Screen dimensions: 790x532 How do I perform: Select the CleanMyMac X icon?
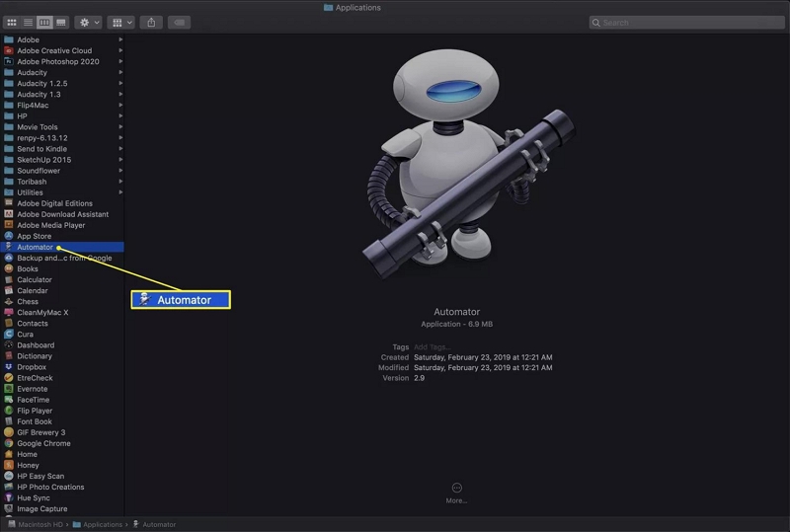(x=9, y=312)
